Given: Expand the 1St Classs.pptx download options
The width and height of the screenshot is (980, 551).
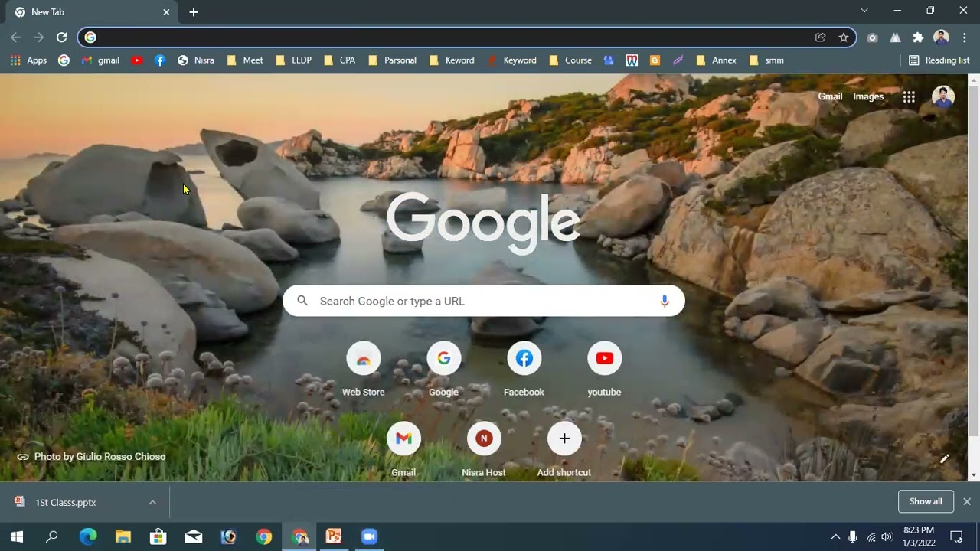Looking at the screenshot, I should pyautogui.click(x=152, y=503).
